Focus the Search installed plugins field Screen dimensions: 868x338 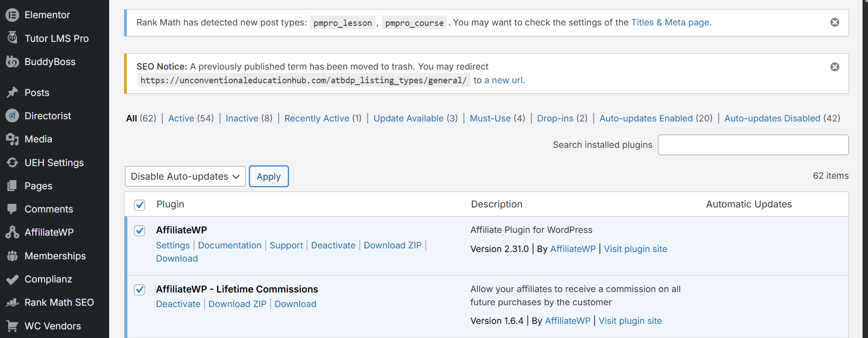(x=753, y=145)
